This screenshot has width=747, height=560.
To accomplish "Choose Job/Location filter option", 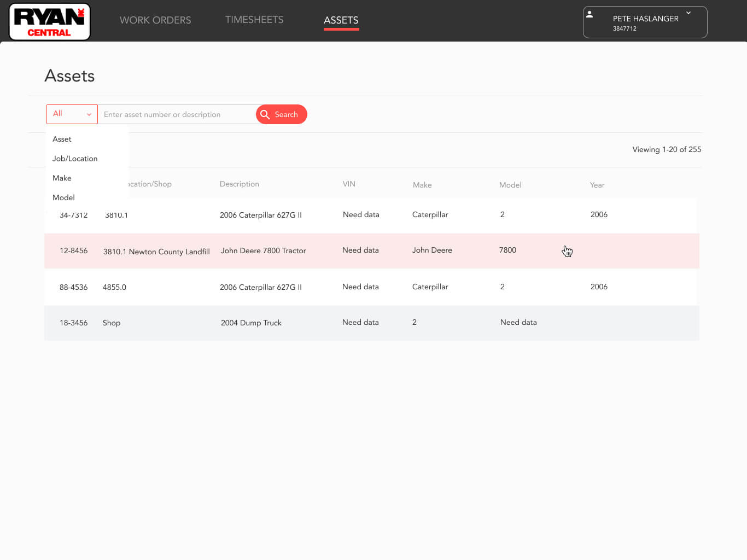I will click(75, 159).
